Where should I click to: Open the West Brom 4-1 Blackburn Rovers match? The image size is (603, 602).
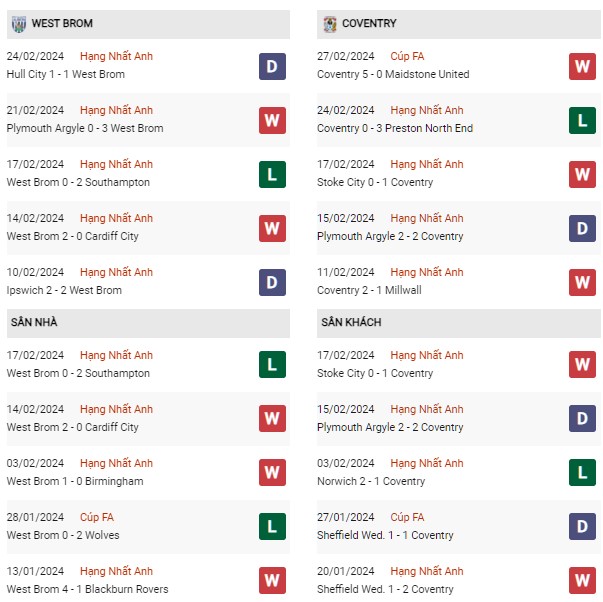(87, 589)
